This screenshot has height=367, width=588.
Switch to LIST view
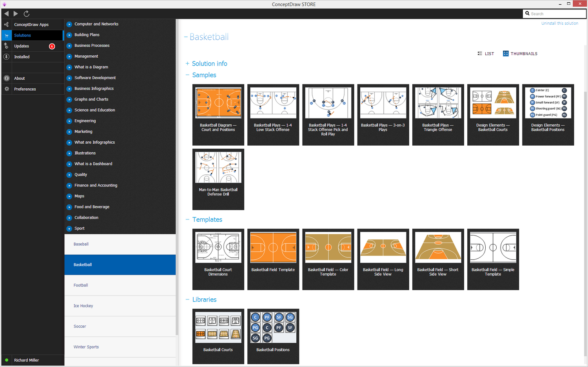coord(486,54)
